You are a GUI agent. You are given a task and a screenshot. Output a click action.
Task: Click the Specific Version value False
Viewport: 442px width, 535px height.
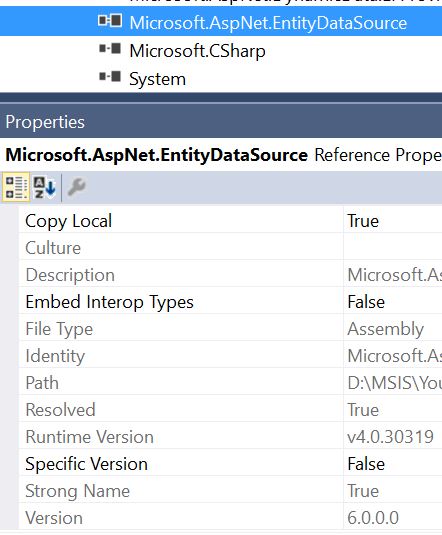point(366,464)
